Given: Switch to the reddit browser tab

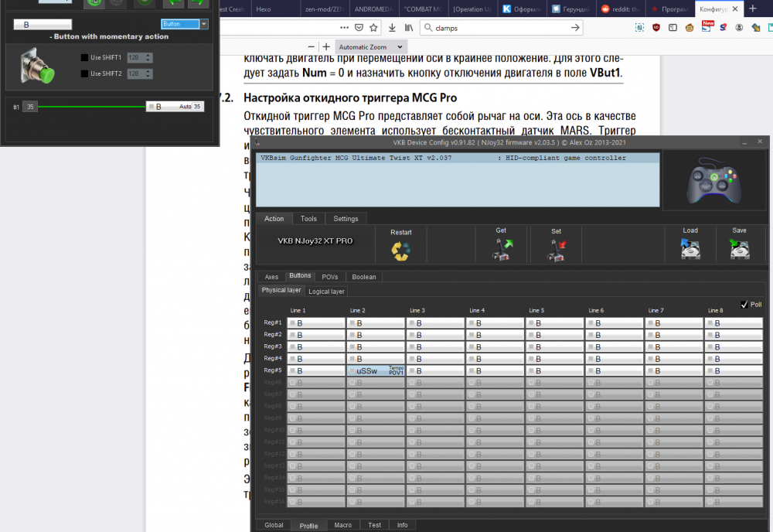Looking at the screenshot, I should tap(620, 9).
